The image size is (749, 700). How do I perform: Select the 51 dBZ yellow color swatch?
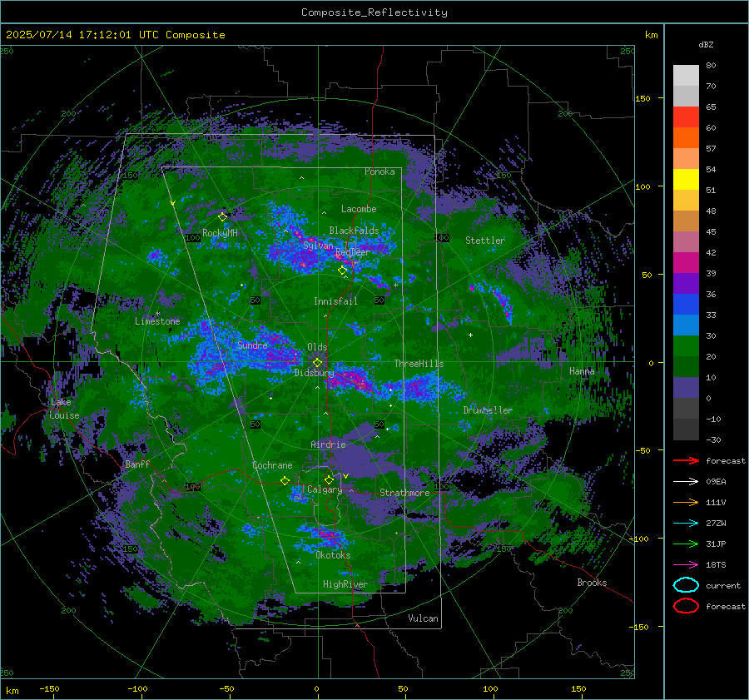(x=686, y=179)
